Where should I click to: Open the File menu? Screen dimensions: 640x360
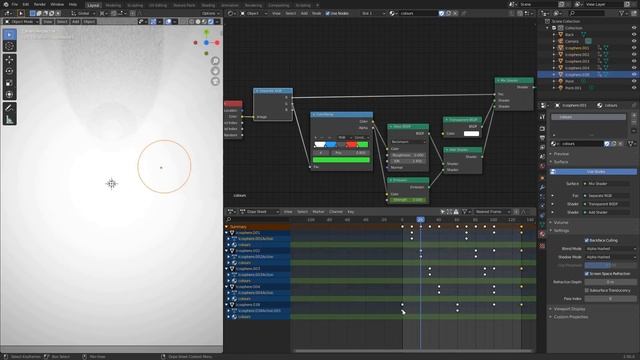click(14, 4)
